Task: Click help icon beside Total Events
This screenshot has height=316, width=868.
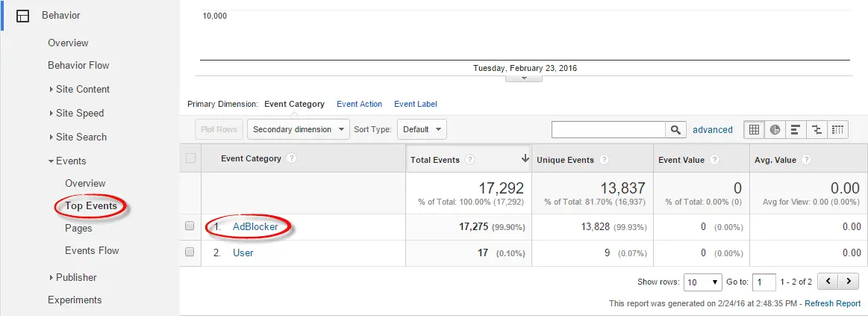Action: pos(470,160)
